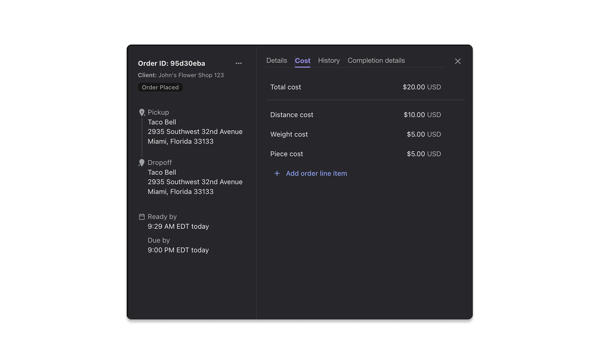Close the order details dialog

pyautogui.click(x=458, y=61)
